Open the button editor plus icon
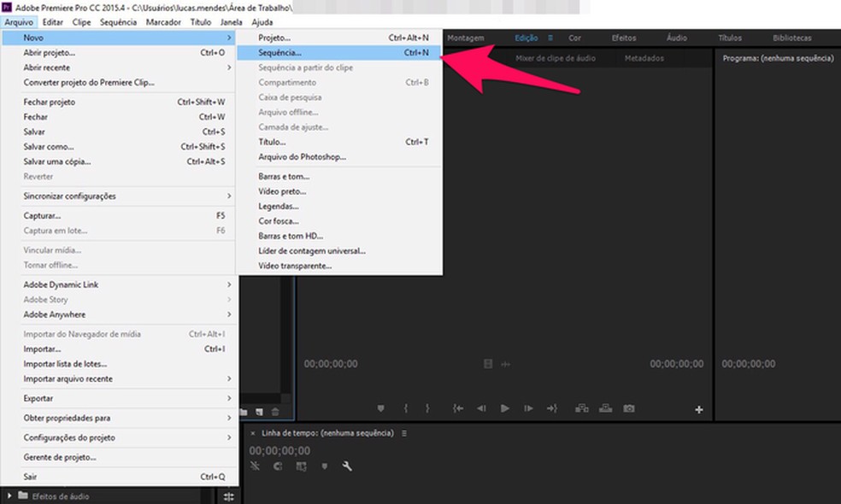Viewport: 841px width, 504px height. point(698,410)
